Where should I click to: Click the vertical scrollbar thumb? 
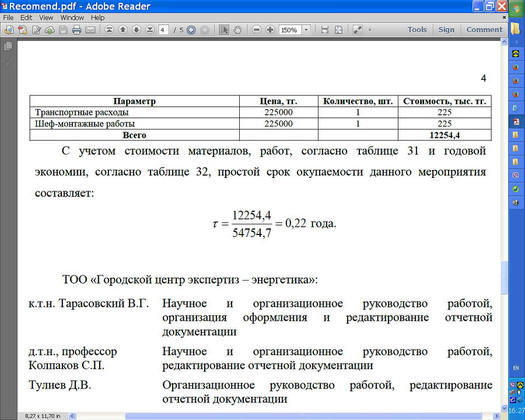tap(504, 278)
